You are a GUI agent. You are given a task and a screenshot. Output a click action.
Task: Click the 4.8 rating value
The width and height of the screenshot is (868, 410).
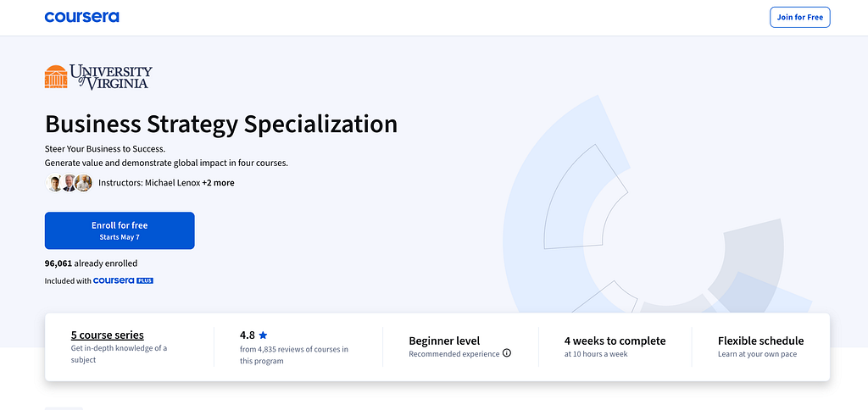click(248, 335)
